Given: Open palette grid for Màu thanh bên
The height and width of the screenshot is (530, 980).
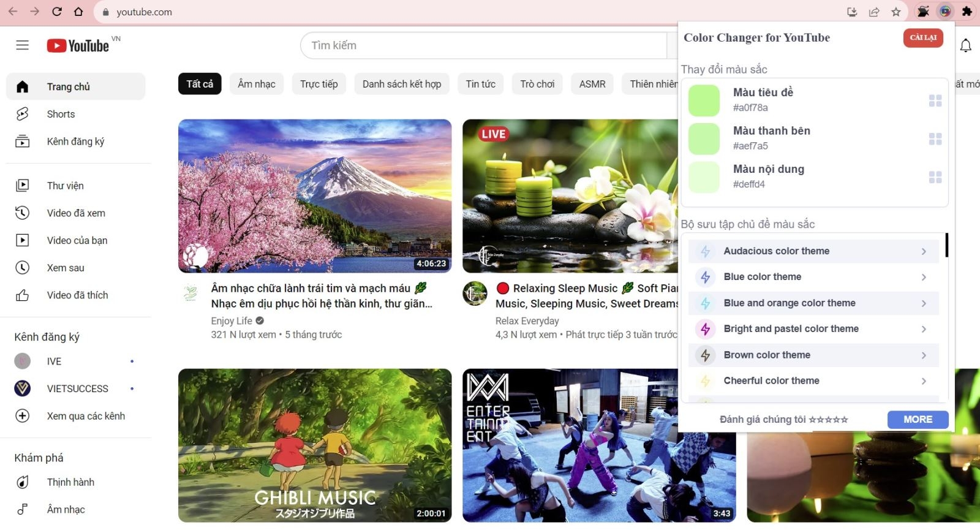Looking at the screenshot, I should (935, 139).
